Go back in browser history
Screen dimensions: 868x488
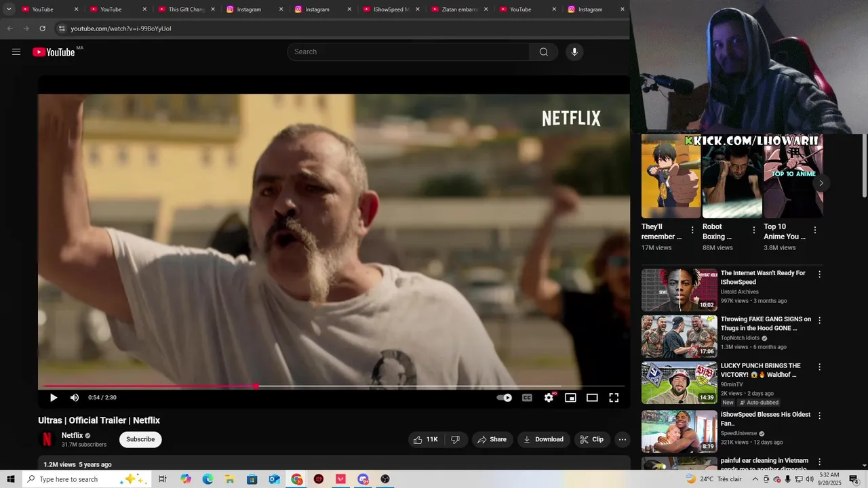(x=9, y=28)
